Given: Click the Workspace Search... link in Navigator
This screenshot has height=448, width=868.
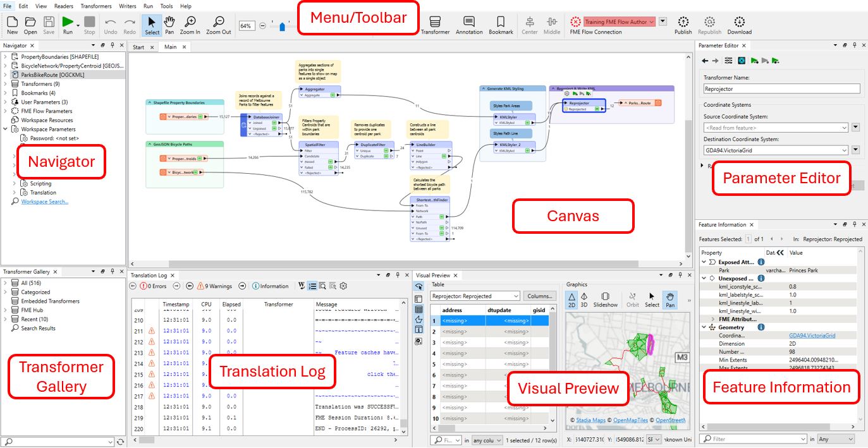Looking at the screenshot, I should pyautogui.click(x=45, y=202).
